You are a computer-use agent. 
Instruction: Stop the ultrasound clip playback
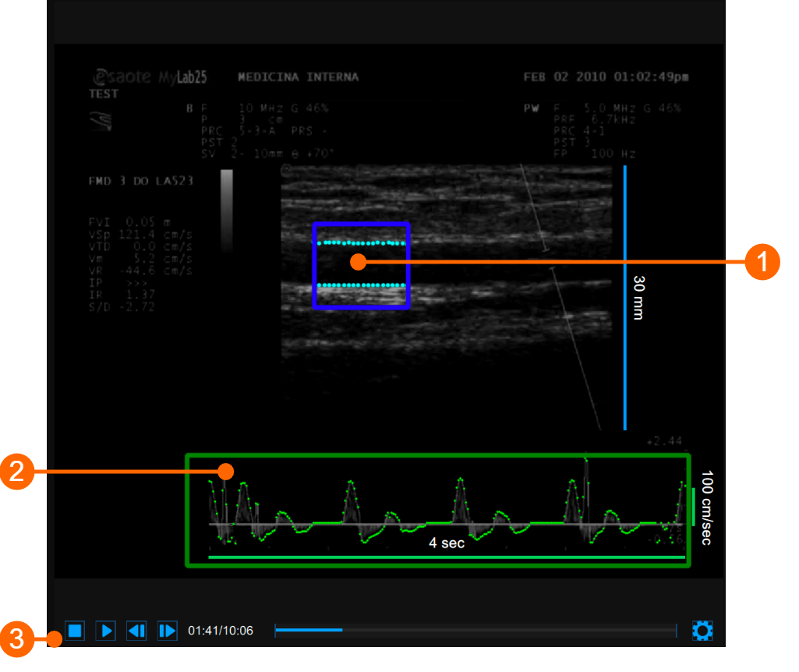75,631
